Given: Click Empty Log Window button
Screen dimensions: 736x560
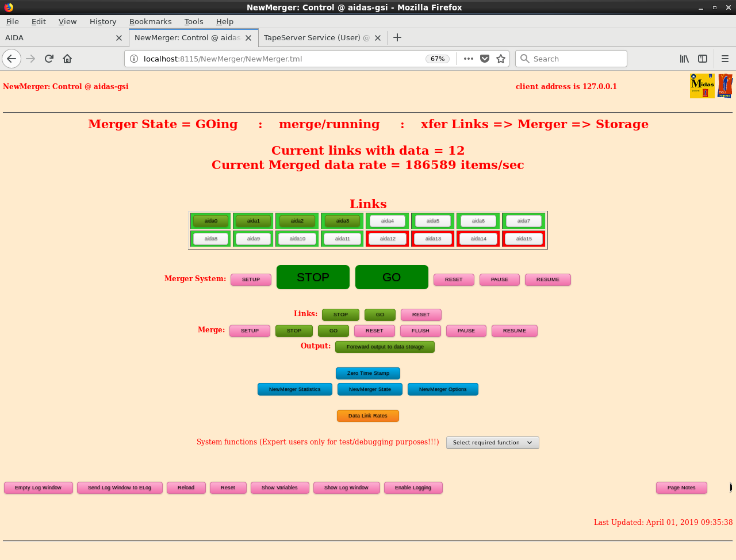Looking at the screenshot, I should coord(39,488).
